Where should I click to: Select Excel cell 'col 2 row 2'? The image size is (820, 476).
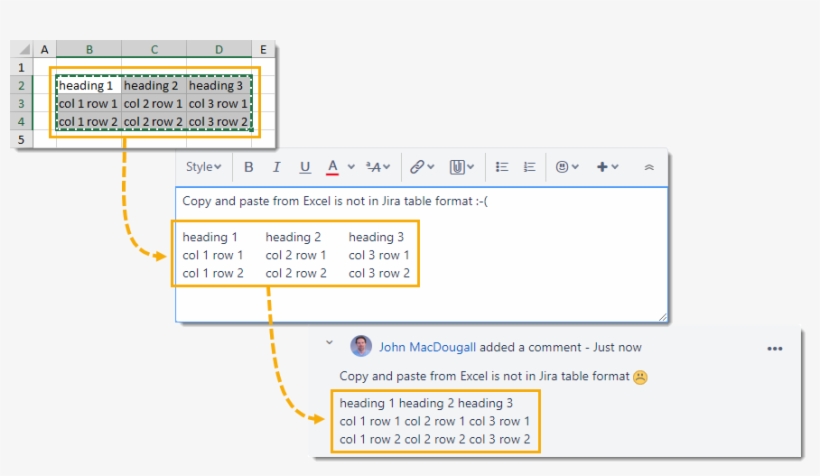154,121
